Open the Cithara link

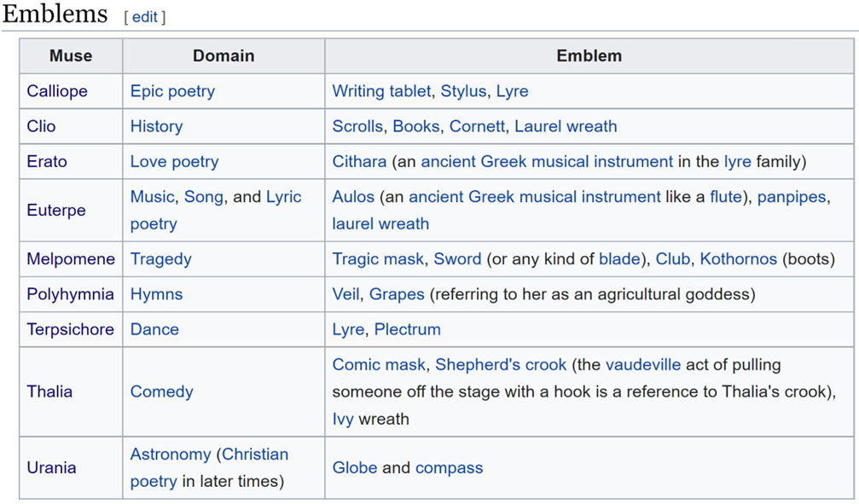tap(359, 161)
